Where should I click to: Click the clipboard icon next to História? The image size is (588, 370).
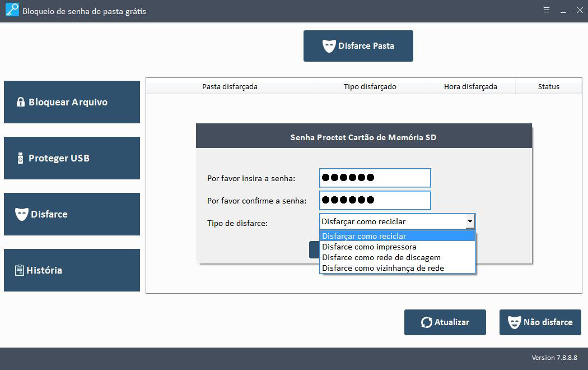(x=20, y=270)
